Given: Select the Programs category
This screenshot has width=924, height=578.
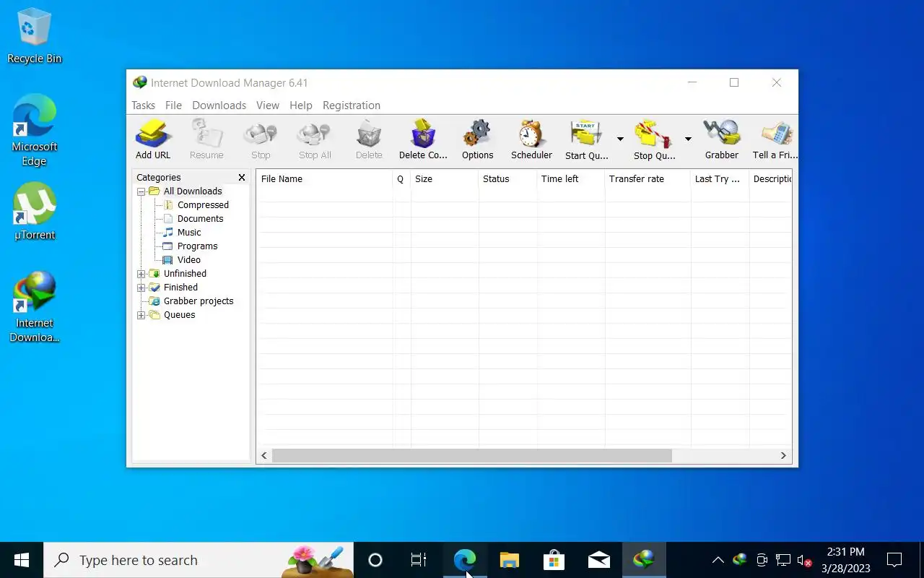Looking at the screenshot, I should coord(197,246).
